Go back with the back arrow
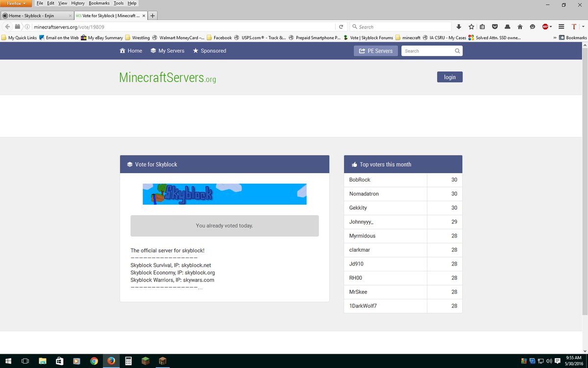The image size is (588, 368). tap(7, 26)
